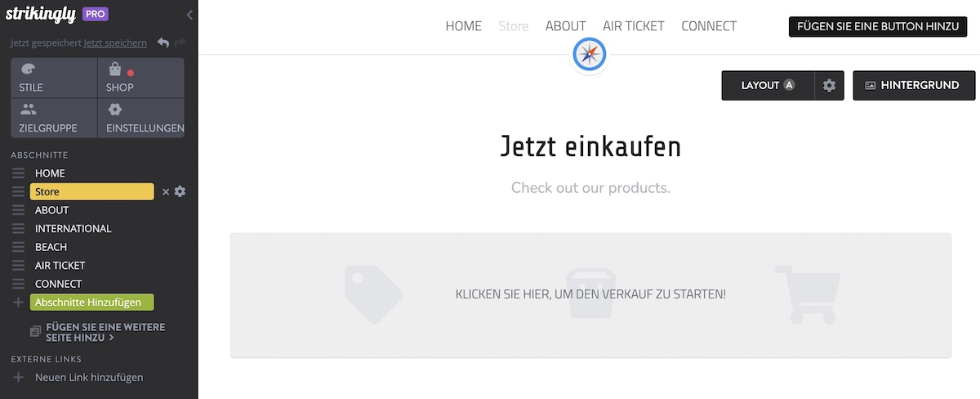The image size is (980, 399).
Task: Open the Hintergrund background options
Action: click(x=912, y=85)
